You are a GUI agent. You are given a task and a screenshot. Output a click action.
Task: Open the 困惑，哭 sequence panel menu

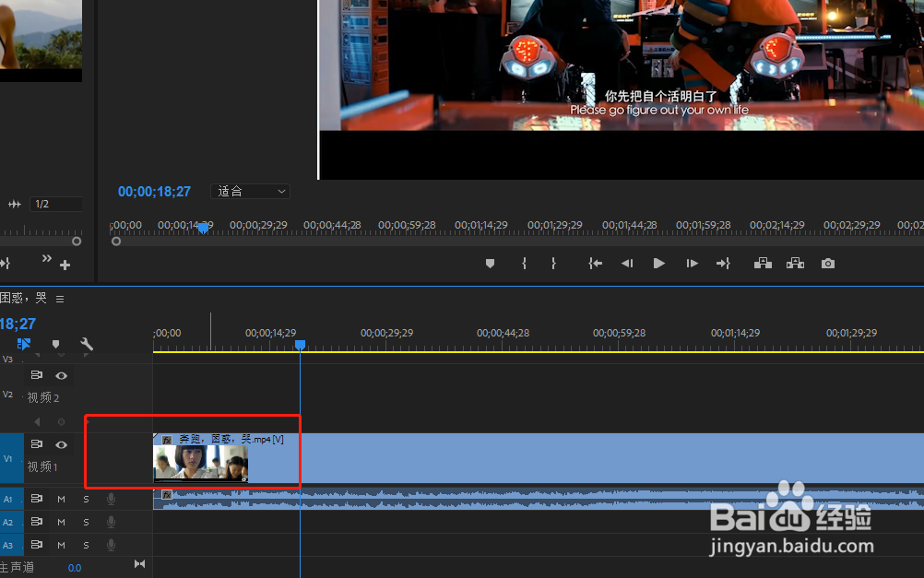point(60,299)
